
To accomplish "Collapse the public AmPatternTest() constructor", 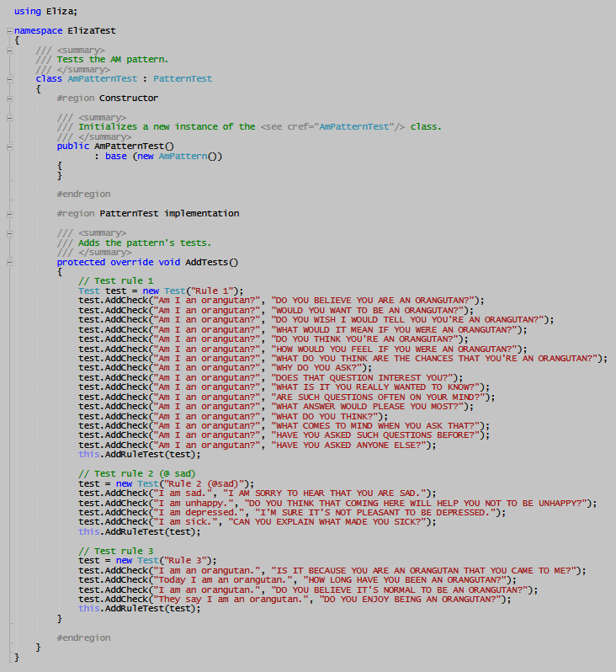I will tap(9, 147).
